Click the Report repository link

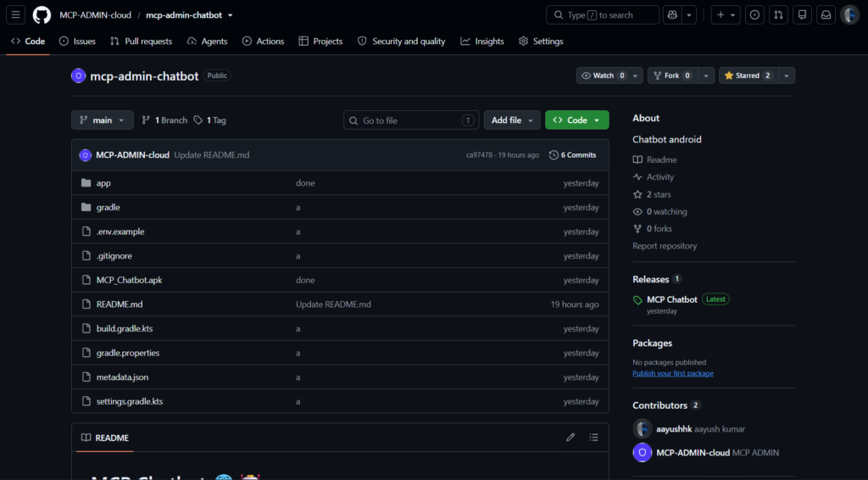[x=665, y=246]
